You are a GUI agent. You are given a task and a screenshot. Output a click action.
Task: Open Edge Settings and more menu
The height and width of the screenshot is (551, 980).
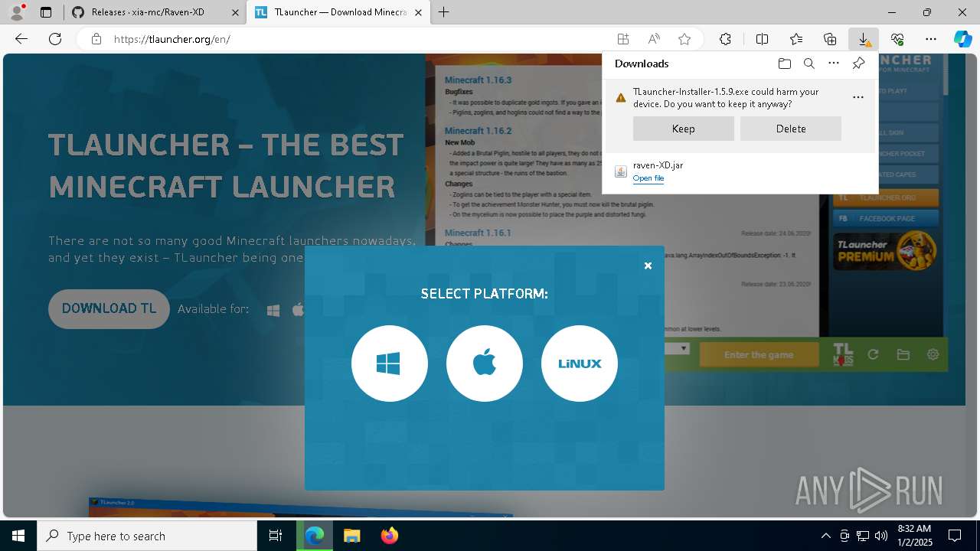[x=931, y=39]
